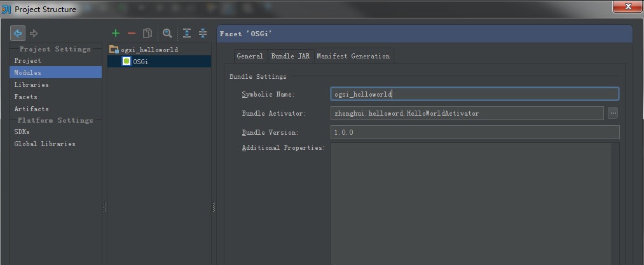This screenshot has height=265, width=644.
Task: Copy the selected facet
Action: [x=147, y=33]
